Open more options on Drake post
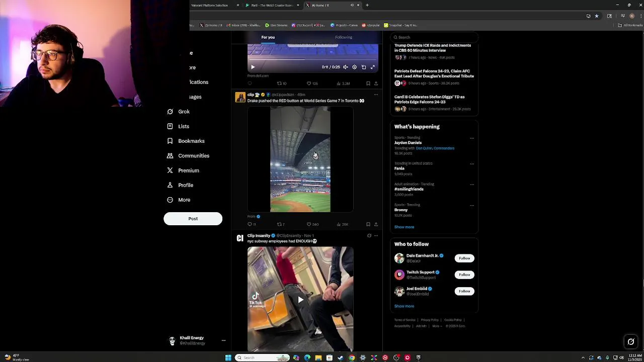The height and width of the screenshot is (362, 644). 376,95
